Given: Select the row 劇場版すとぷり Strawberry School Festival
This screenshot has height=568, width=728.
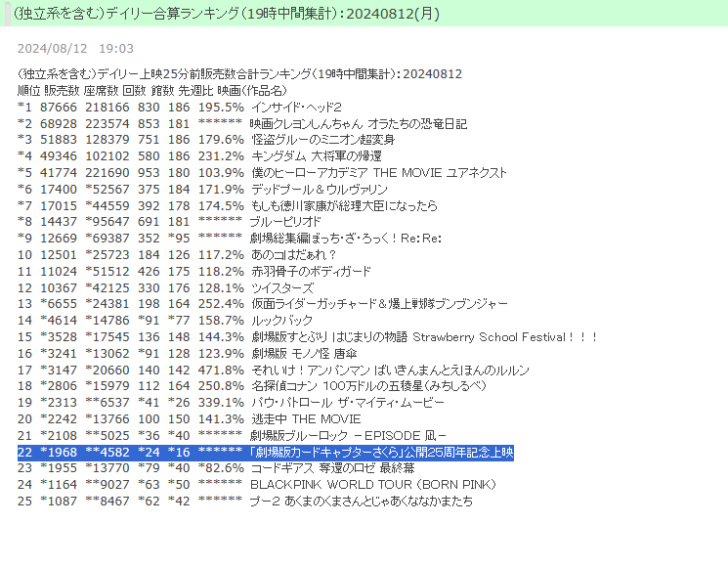Looking at the screenshot, I should 308,336.
